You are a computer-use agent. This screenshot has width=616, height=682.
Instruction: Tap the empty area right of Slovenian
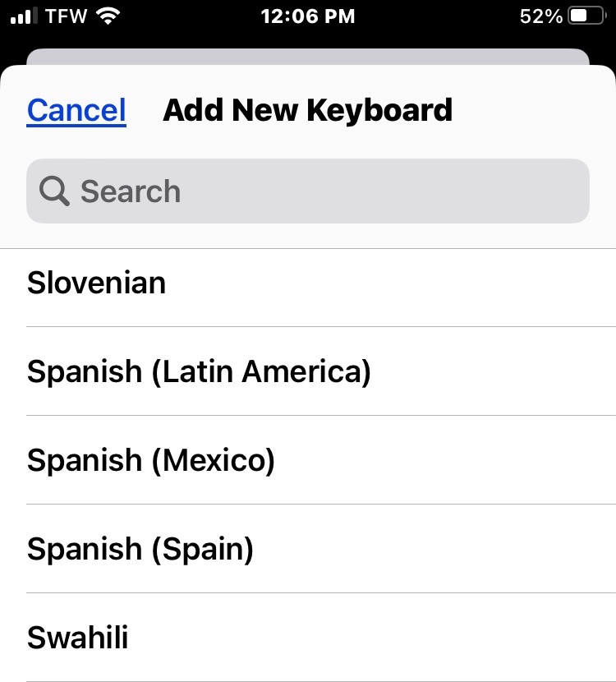pos(390,283)
